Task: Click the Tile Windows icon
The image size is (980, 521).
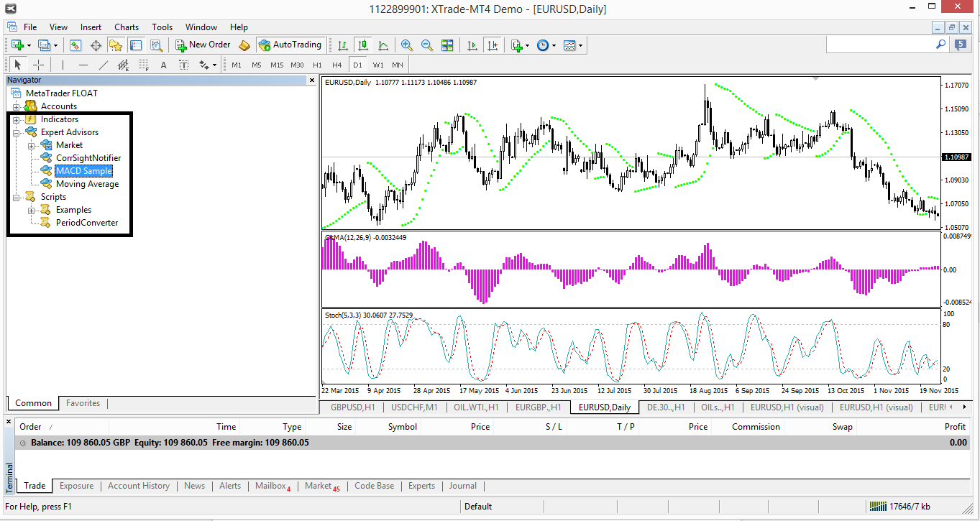Action: 447,45
